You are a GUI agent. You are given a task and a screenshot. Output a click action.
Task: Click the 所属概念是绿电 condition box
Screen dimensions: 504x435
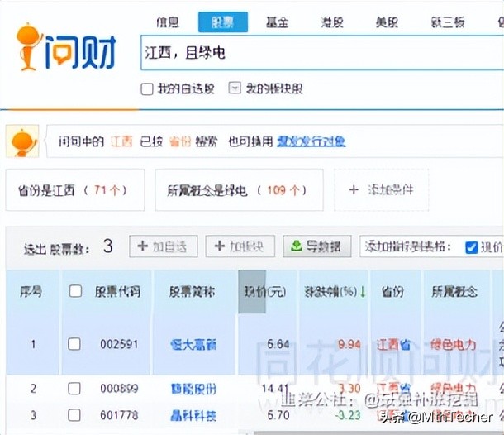[239, 190]
